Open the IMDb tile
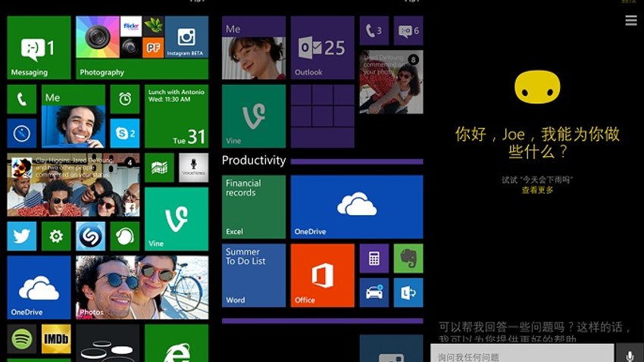Image resolution: width=644 pixels, height=362 pixels. (56, 339)
